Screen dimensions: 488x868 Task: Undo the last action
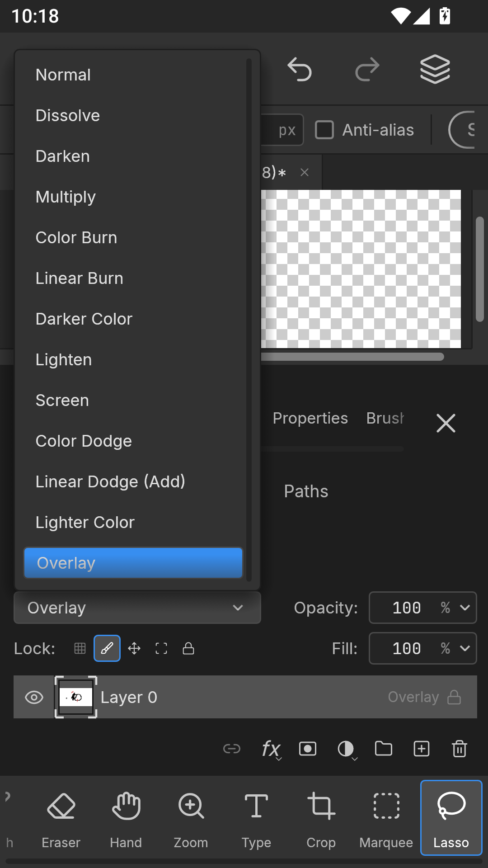[x=300, y=70]
